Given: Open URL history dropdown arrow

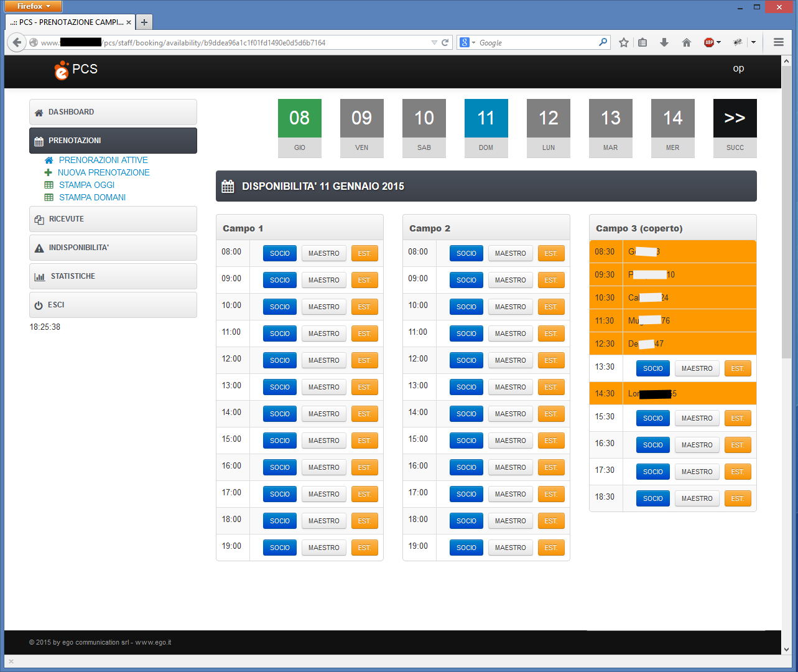Looking at the screenshot, I should (x=434, y=42).
